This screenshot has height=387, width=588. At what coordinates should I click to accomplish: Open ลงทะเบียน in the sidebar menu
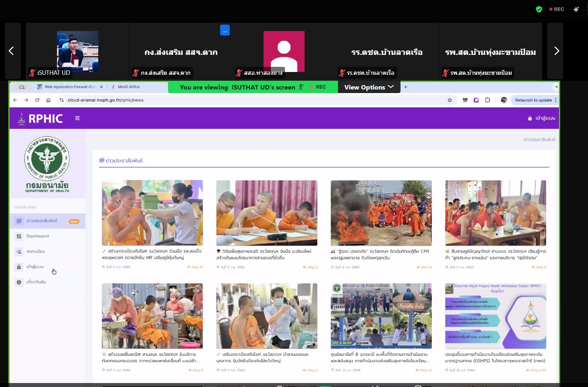[x=35, y=251]
